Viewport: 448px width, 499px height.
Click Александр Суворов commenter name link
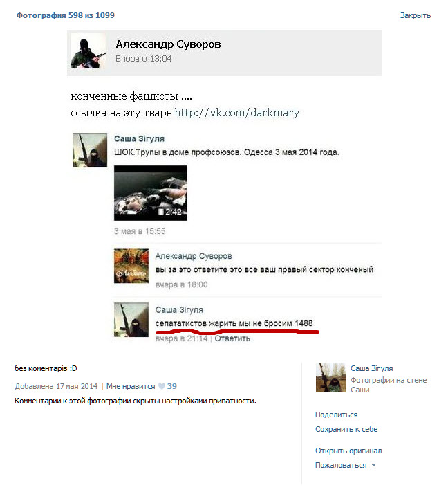pos(194,256)
